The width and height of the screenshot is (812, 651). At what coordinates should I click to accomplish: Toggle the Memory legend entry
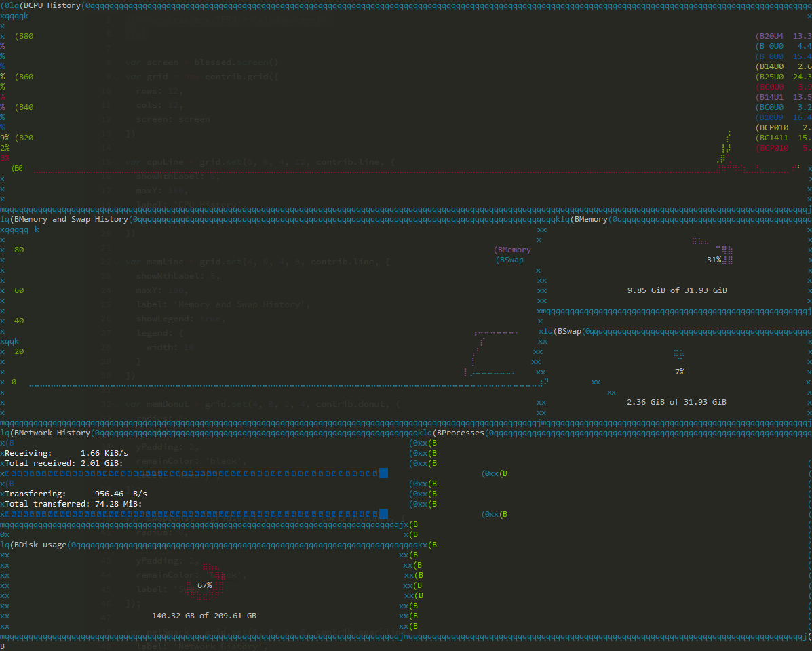pyautogui.click(x=512, y=250)
